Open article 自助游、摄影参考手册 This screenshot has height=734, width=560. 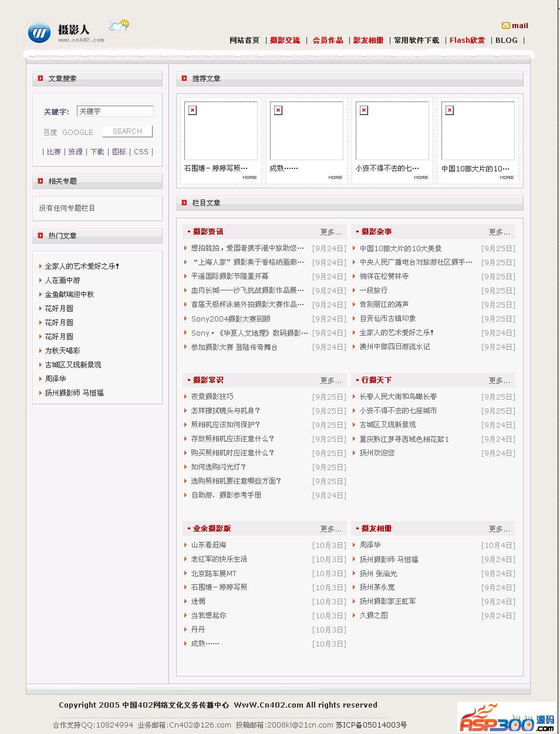pyautogui.click(x=226, y=495)
